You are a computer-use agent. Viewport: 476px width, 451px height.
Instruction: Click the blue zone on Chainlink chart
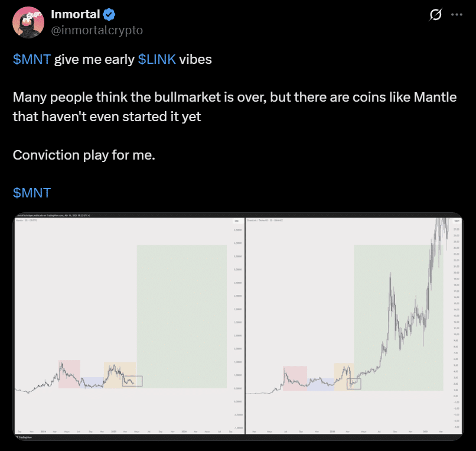click(x=321, y=384)
